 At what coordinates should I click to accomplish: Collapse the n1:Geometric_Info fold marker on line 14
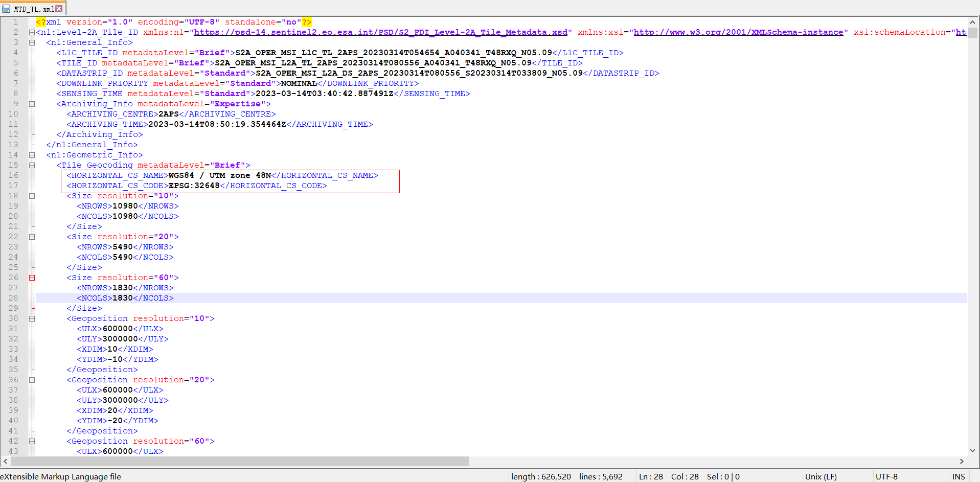click(x=32, y=155)
